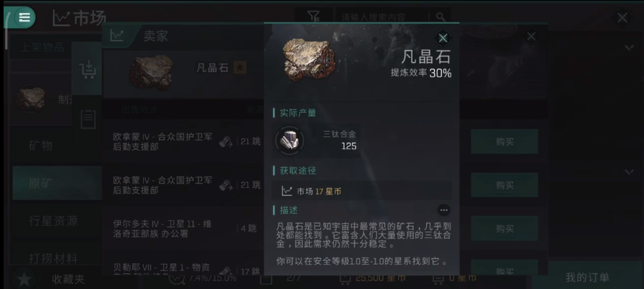Open 我的订单 my orders
The image size is (644, 289).
coord(587,277)
